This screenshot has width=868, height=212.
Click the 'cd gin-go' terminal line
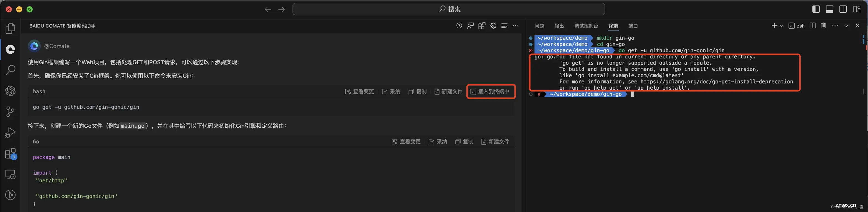[x=611, y=44]
